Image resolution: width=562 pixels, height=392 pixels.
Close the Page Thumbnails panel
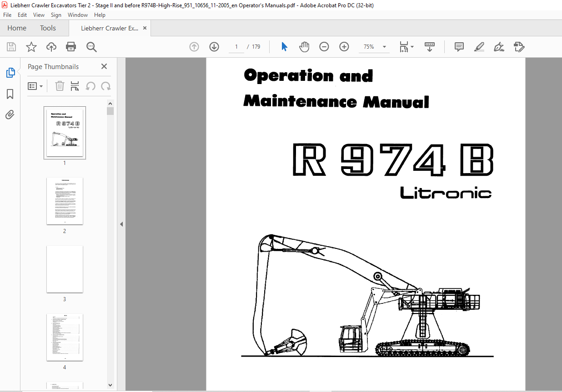tap(104, 66)
